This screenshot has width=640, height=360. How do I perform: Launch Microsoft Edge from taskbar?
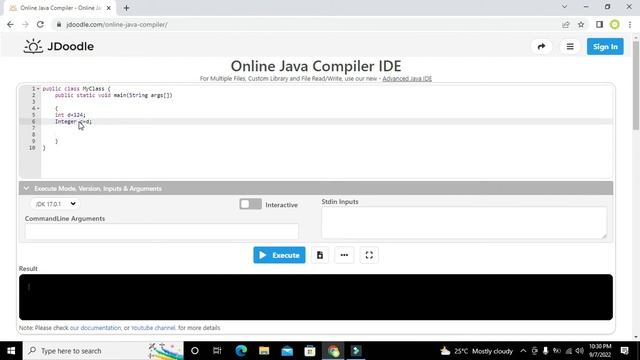tap(241, 351)
